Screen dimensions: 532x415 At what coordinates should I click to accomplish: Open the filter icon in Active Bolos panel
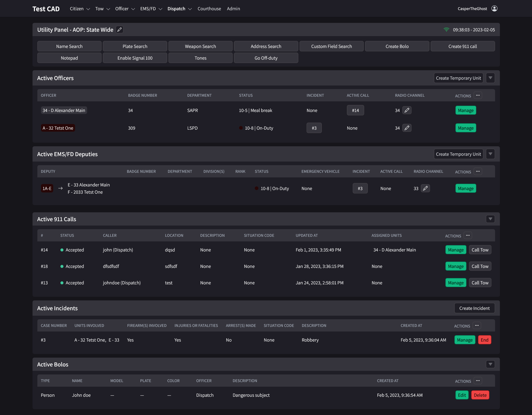(490, 364)
